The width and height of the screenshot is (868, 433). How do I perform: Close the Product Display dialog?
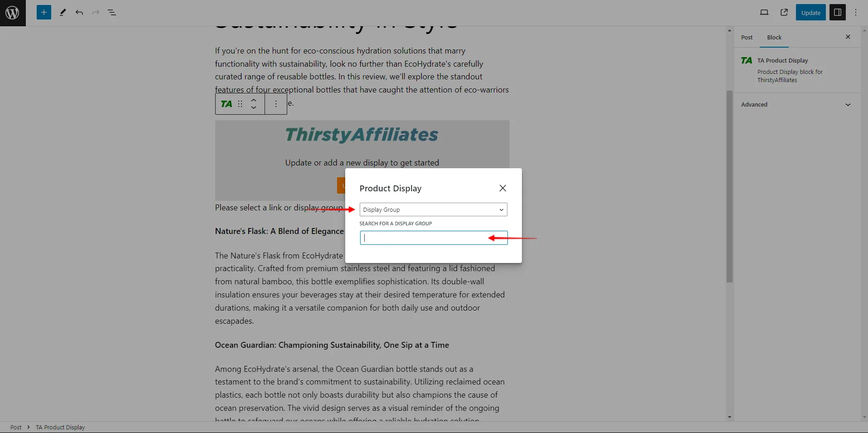pos(502,188)
